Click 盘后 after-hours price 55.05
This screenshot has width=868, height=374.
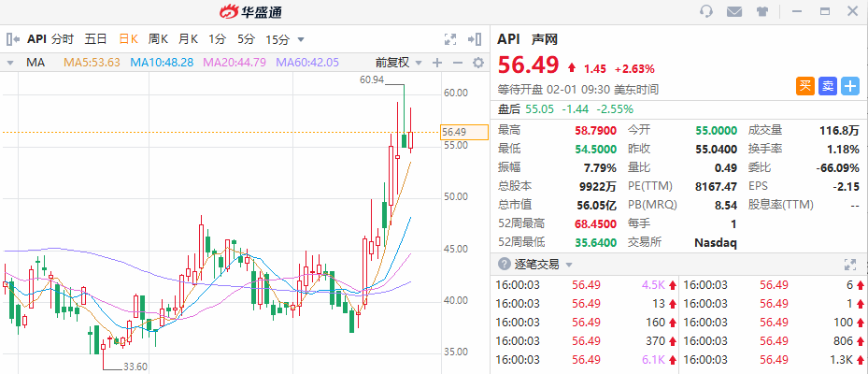tap(540, 108)
